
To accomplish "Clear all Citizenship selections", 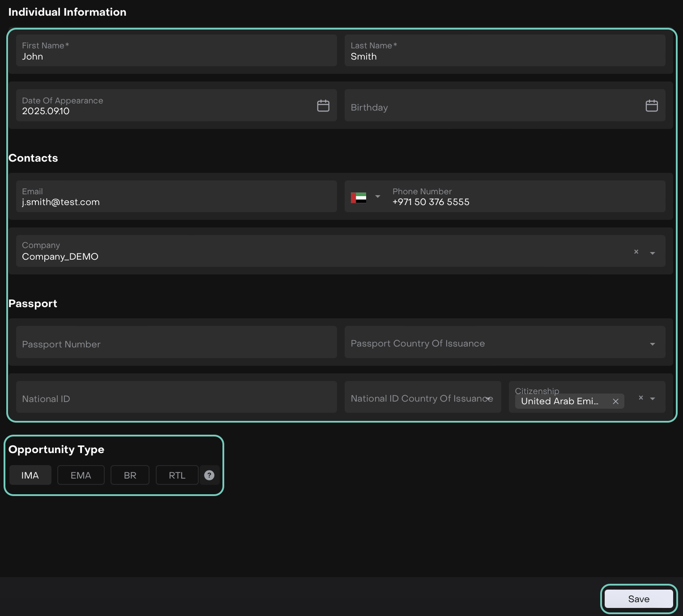I will (640, 398).
